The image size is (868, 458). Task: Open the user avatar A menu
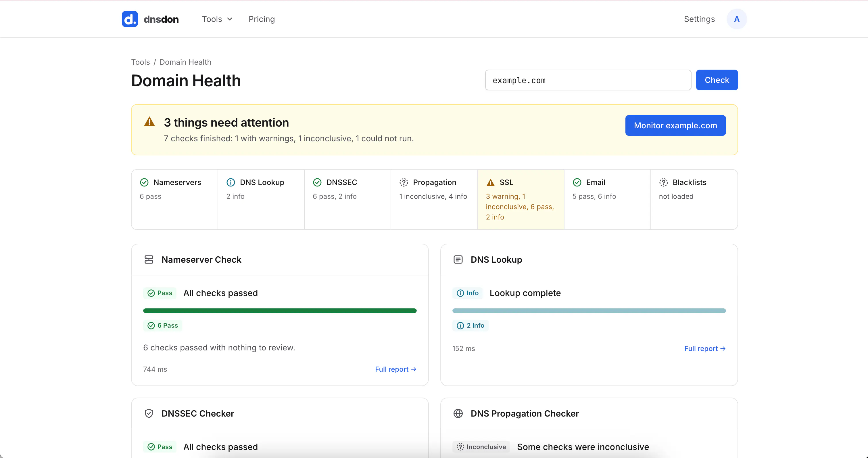point(737,19)
